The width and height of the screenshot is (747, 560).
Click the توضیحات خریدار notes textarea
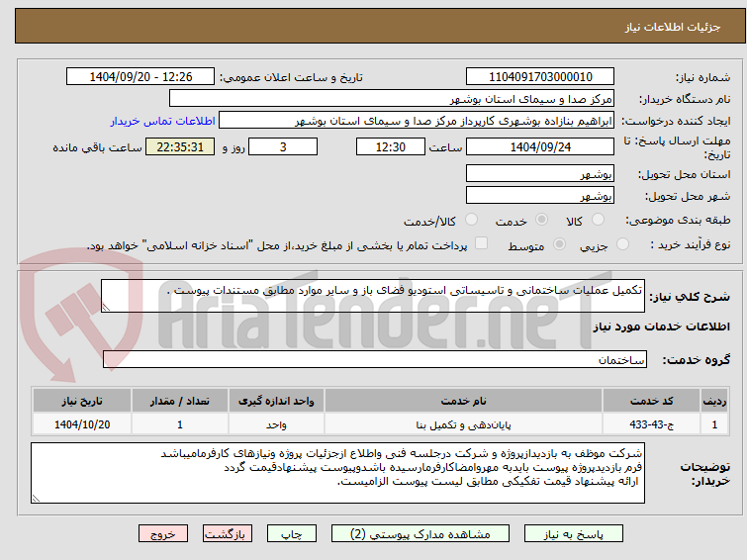(337, 473)
